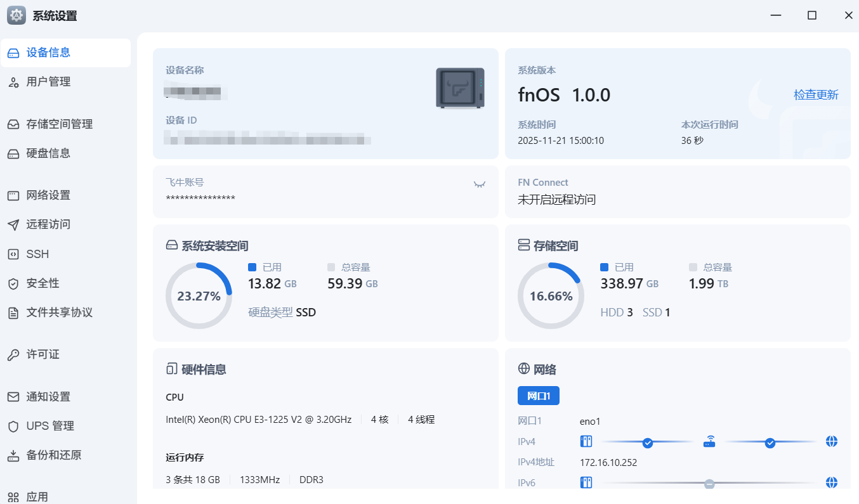The height and width of the screenshot is (504, 859).
Task: Click the NAS device image
Action: point(460,88)
